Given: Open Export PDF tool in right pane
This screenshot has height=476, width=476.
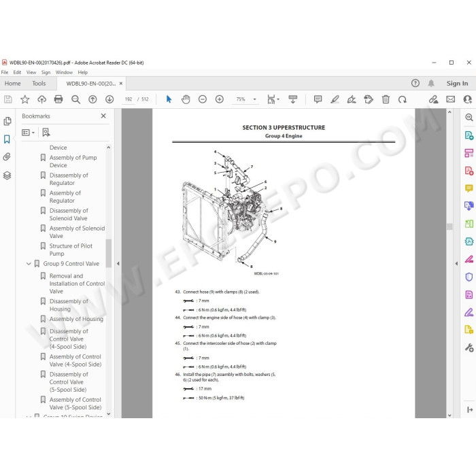Looking at the screenshot, I should coord(469,135).
